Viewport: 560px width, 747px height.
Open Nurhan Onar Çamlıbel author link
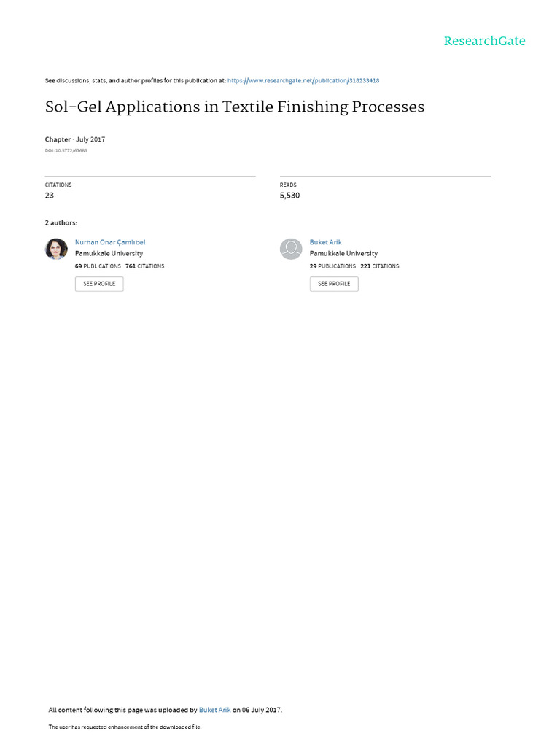click(110, 242)
